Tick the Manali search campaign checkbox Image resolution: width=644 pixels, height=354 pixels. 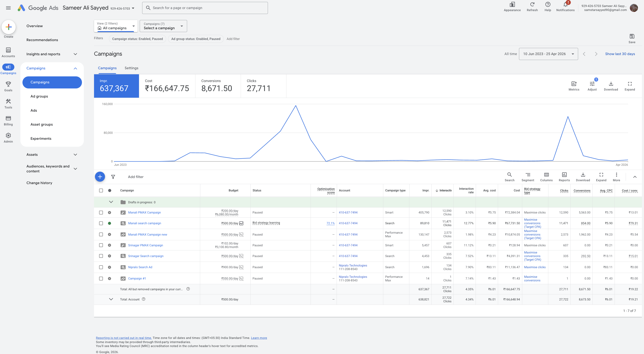pyautogui.click(x=101, y=223)
